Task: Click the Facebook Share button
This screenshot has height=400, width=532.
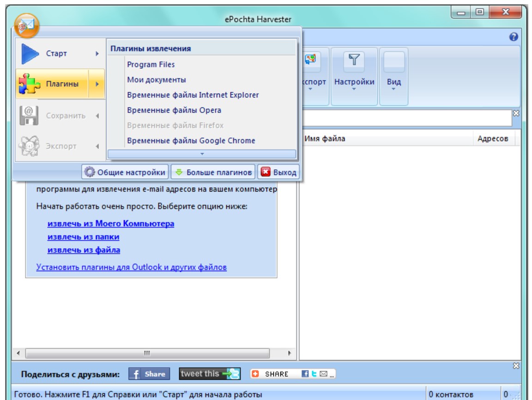Action: tap(149, 374)
